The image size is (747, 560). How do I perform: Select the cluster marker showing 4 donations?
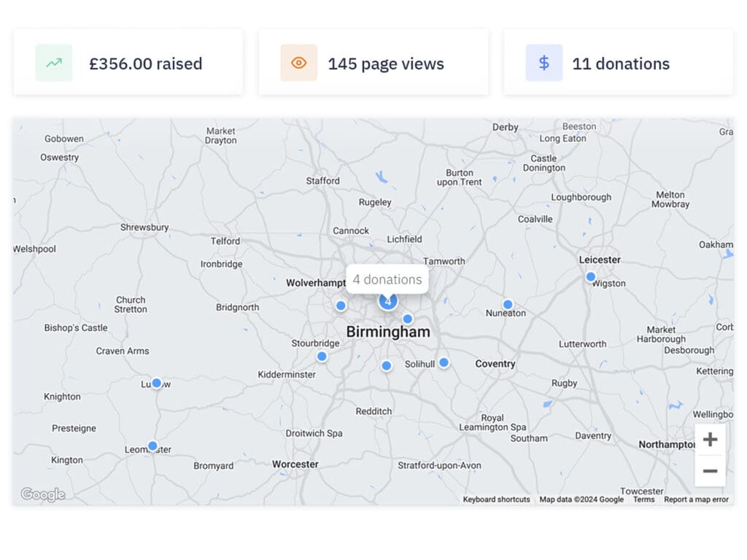[x=387, y=300]
